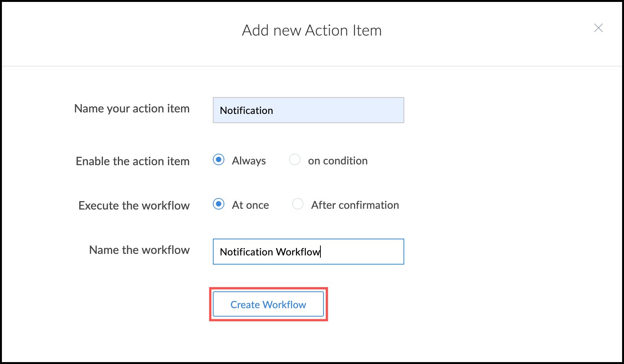The image size is (624, 364).
Task: Close the Add new Action Item dialog
Action: point(598,28)
